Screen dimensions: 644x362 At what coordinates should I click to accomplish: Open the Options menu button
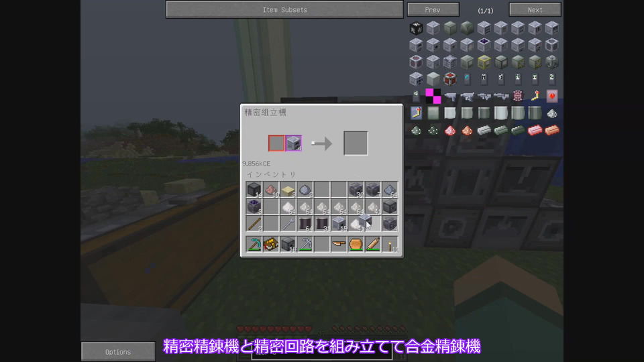pos(118,352)
